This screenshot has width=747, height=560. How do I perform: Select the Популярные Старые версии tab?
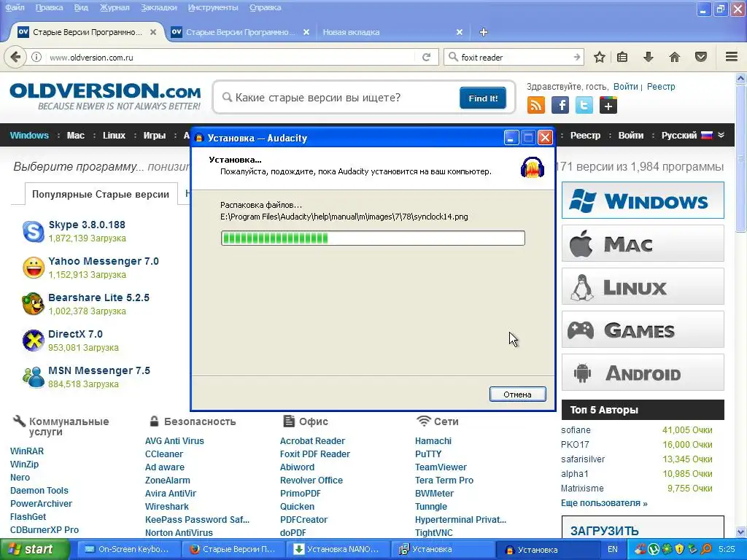coord(101,194)
